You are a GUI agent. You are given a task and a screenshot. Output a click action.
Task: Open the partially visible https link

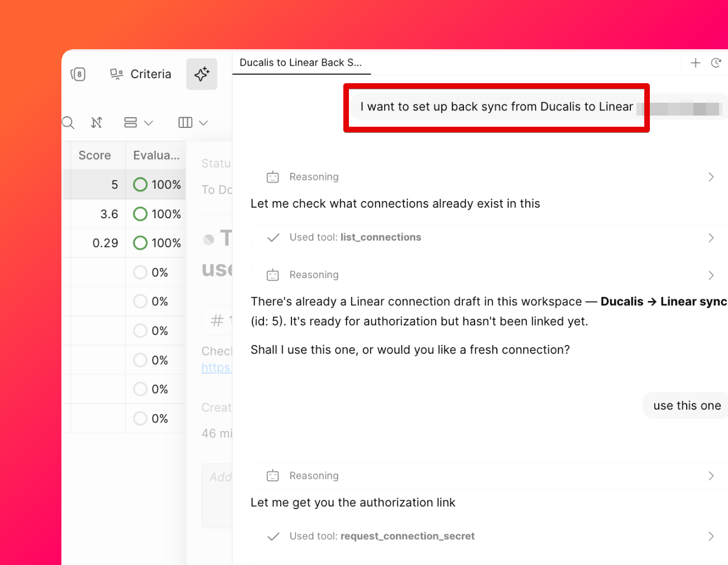pyautogui.click(x=217, y=367)
